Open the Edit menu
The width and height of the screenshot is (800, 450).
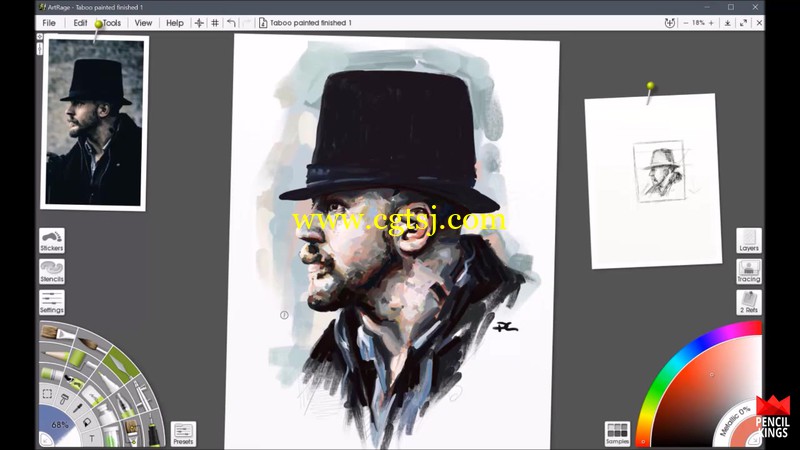80,23
